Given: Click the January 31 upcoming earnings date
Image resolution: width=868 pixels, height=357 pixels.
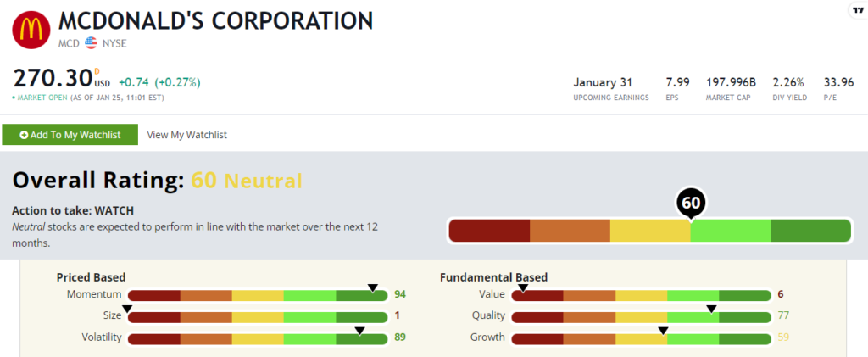Looking at the screenshot, I should point(603,82).
